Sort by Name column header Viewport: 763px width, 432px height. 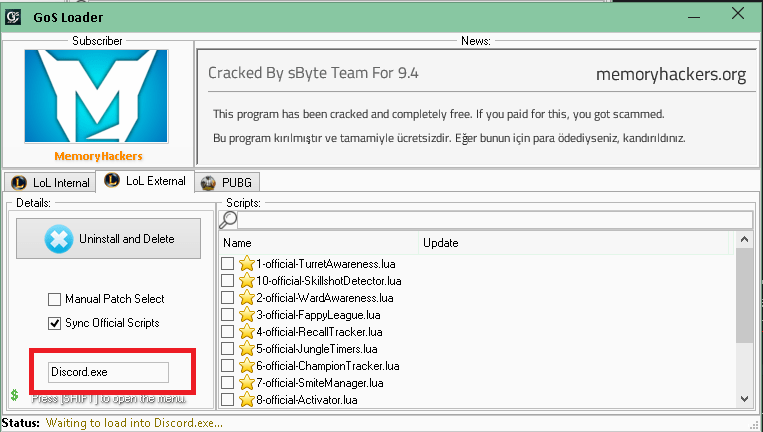click(x=319, y=243)
